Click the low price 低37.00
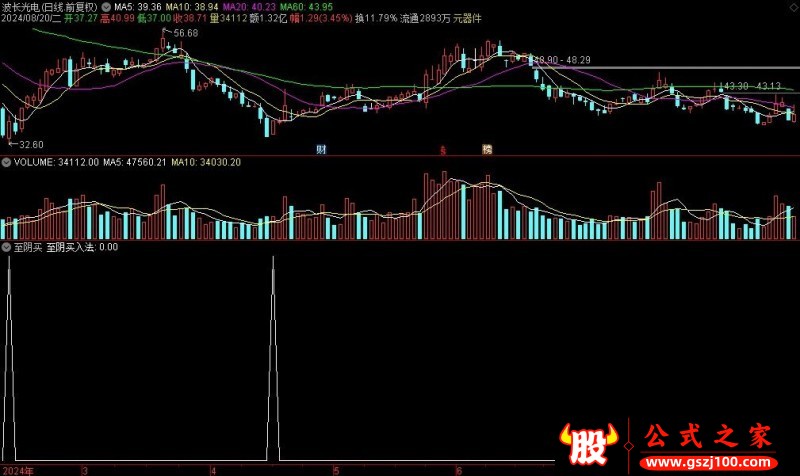 click(x=154, y=18)
